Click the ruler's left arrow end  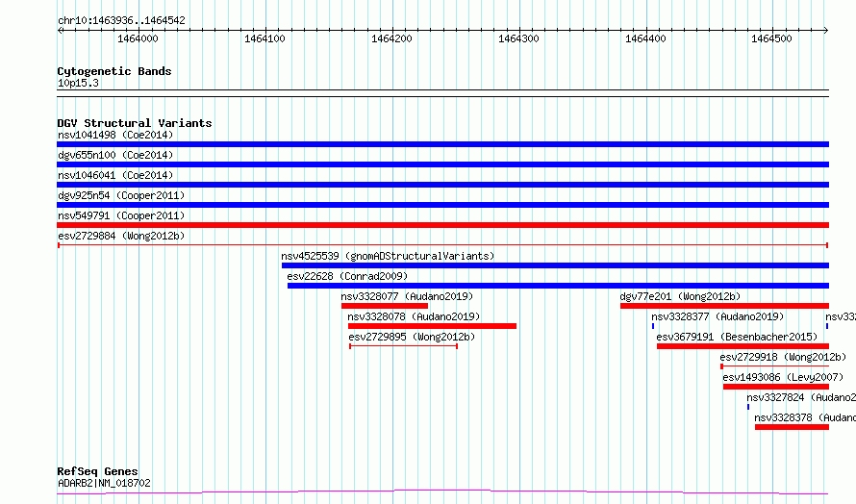60,31
